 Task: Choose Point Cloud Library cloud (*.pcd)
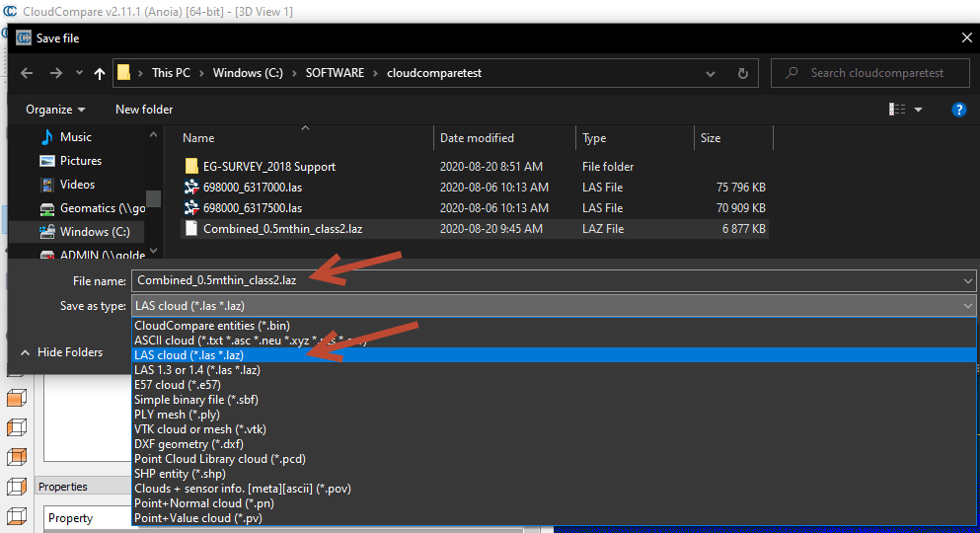pos(555,459)
